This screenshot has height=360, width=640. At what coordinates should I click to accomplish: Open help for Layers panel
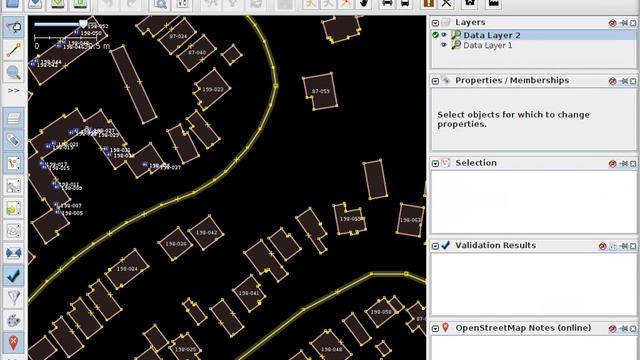pos(612,23)
